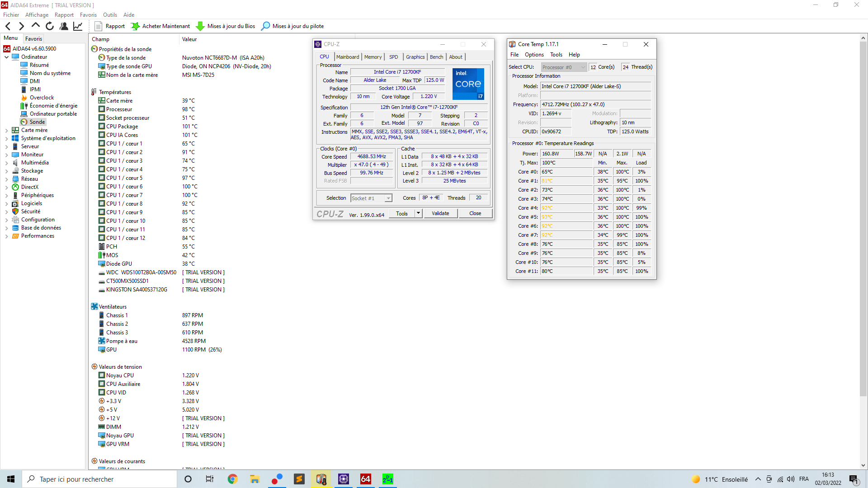868x488 pixels.
Task: Switch to CPU-Z Memory tab
Action: coord(373,57)
